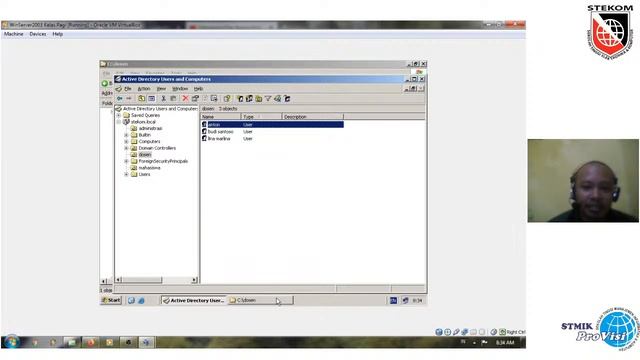Click the Help toolbar icon with question mark
640x360 pixels.
point(227,99)
